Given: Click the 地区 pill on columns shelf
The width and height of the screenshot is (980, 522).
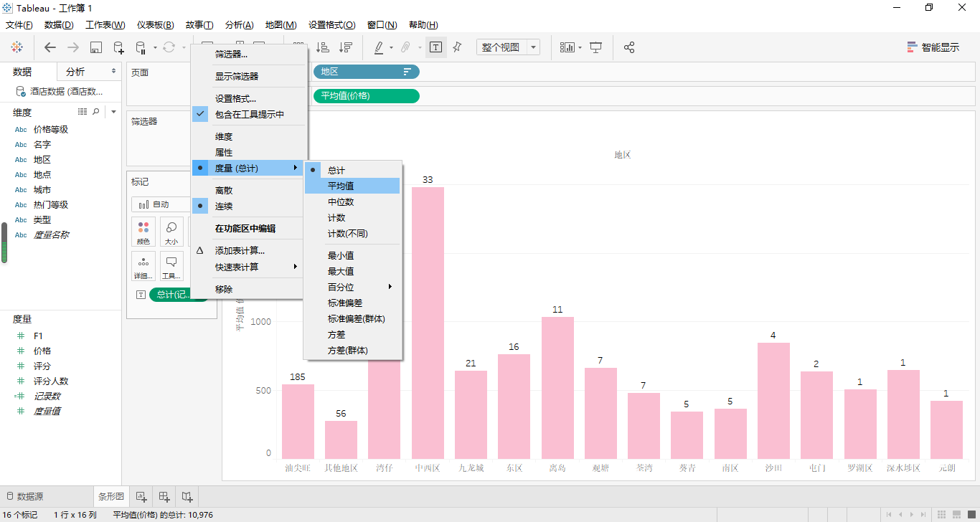Looking at the screenshot, I should 366,72.
